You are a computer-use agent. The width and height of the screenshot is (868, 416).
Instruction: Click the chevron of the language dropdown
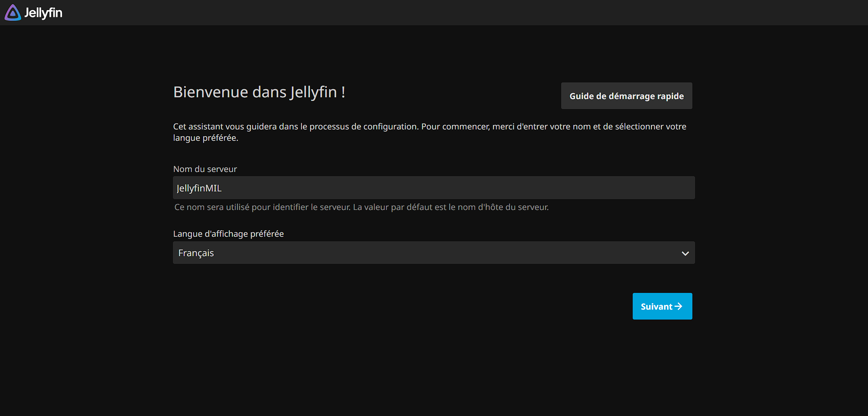tap(685, 253)
